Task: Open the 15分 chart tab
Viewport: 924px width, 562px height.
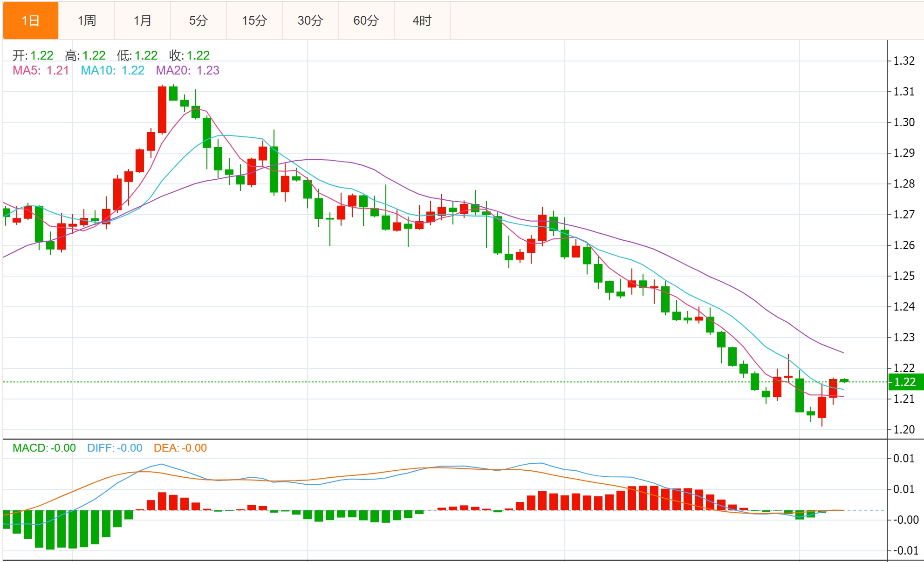Action: click(x=254, y=20)
